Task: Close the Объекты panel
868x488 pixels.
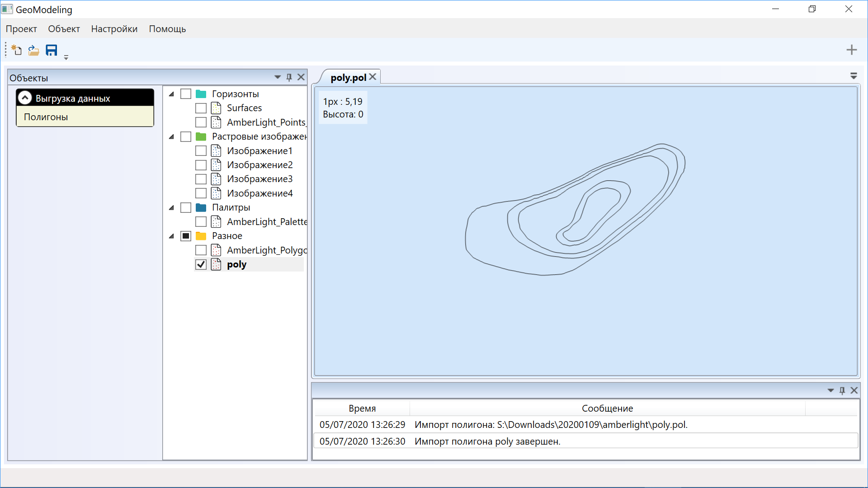Action: (301, 77)
